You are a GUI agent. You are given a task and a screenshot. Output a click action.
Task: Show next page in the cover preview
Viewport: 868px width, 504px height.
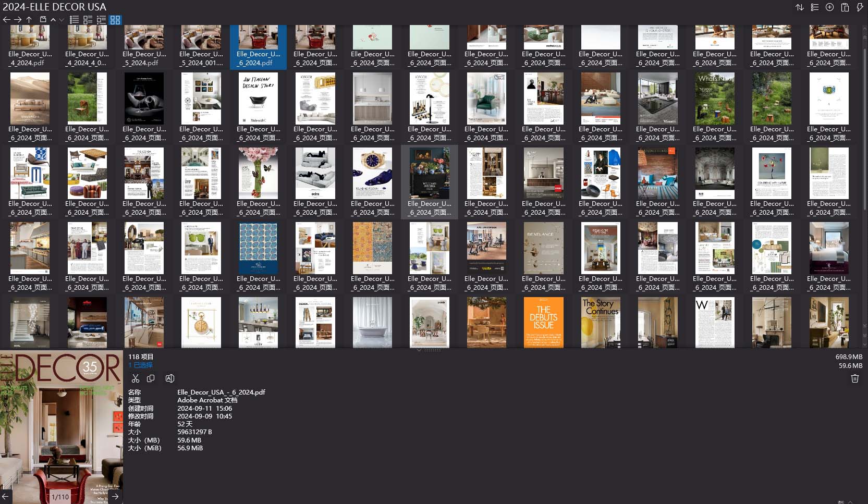pos(116,496)
